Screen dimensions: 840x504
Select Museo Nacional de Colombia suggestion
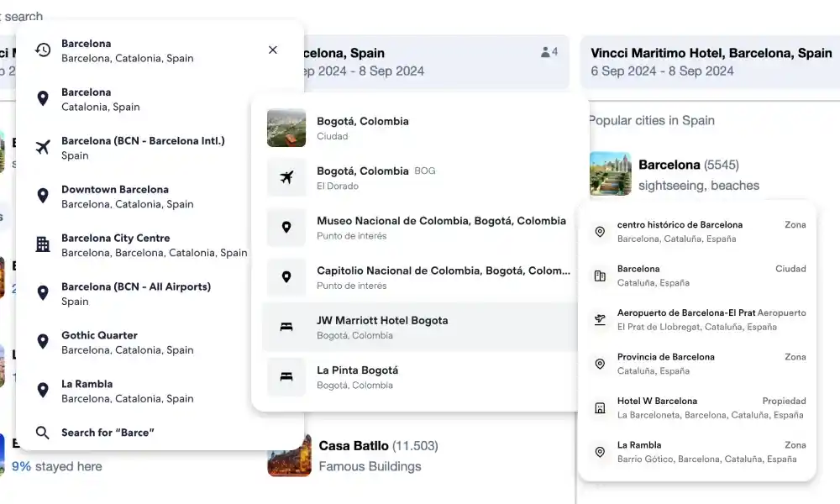click(x=441, y=228)
